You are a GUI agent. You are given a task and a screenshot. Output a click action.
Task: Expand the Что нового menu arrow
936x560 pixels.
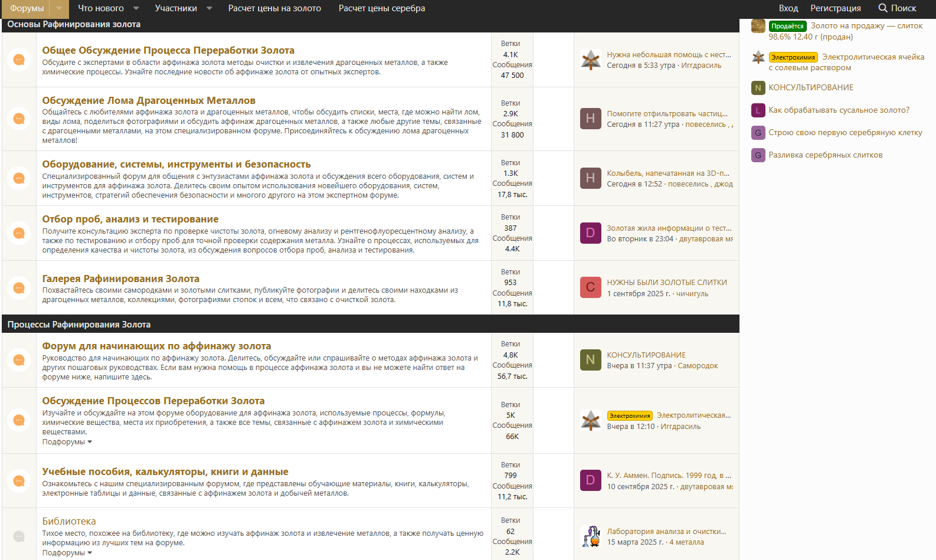coord(136,8)
